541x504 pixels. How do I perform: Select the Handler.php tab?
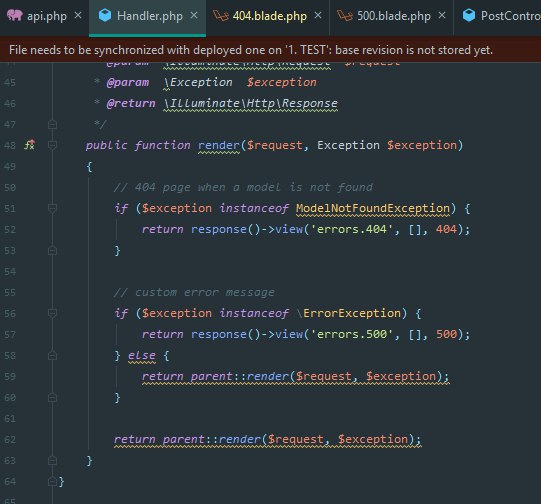tap(148, 16)
